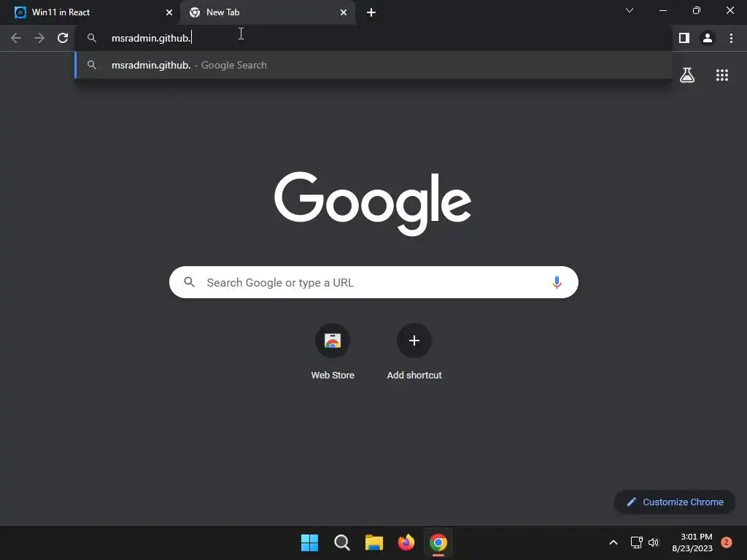Open the notification badge showing 2
Image resolution: width=747 pixels, height=560 pixels.
tap(727, 542)
